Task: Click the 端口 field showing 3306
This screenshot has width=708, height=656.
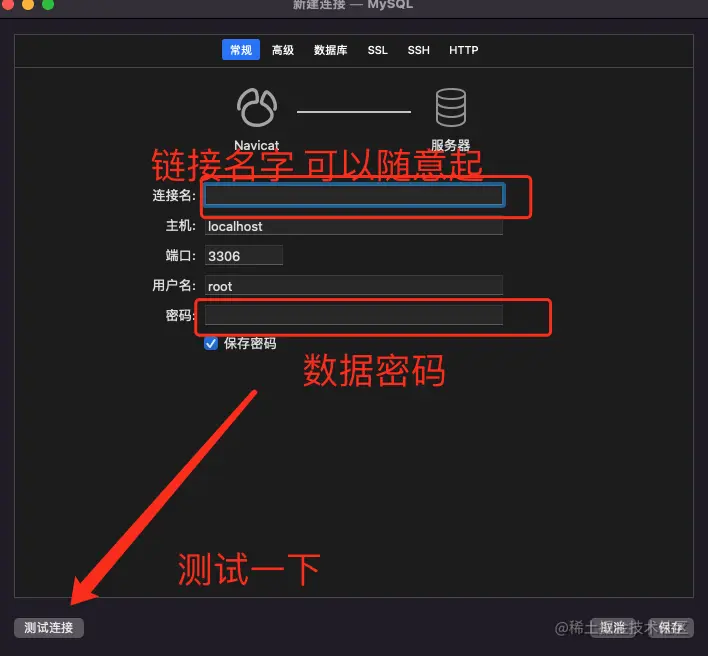Action: tap(244, 256)
